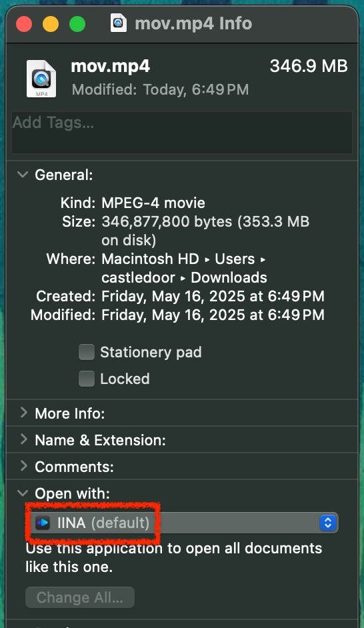The image size is (364, 628).
Task: Collapse the Open with section
Action: click(23, 493)
